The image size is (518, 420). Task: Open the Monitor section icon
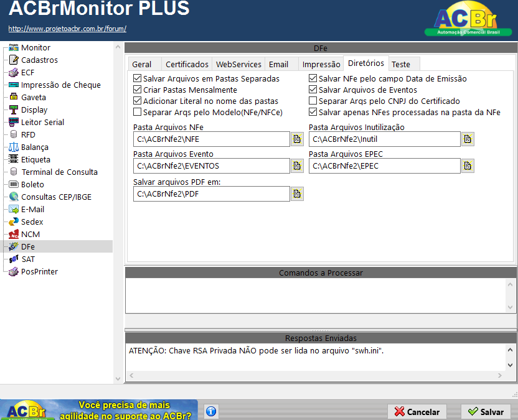14,47
